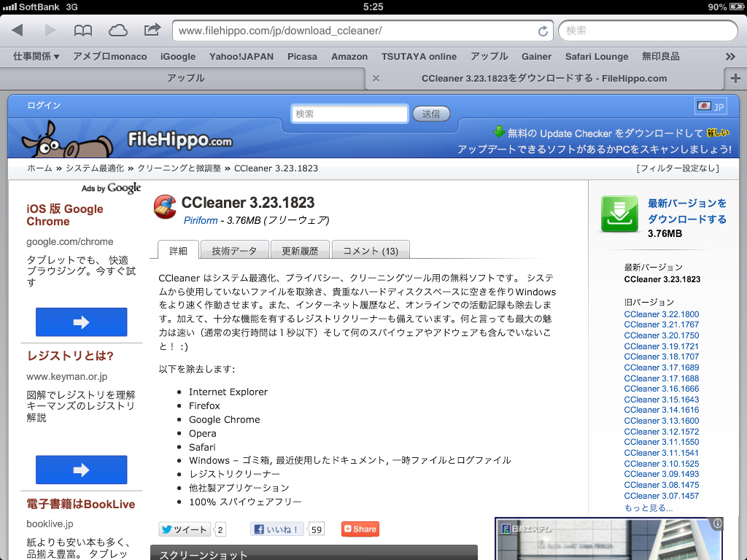Open the bookmarks book icon
The height and width of the screenshot is (560, 747).
[x=83, y=31]
